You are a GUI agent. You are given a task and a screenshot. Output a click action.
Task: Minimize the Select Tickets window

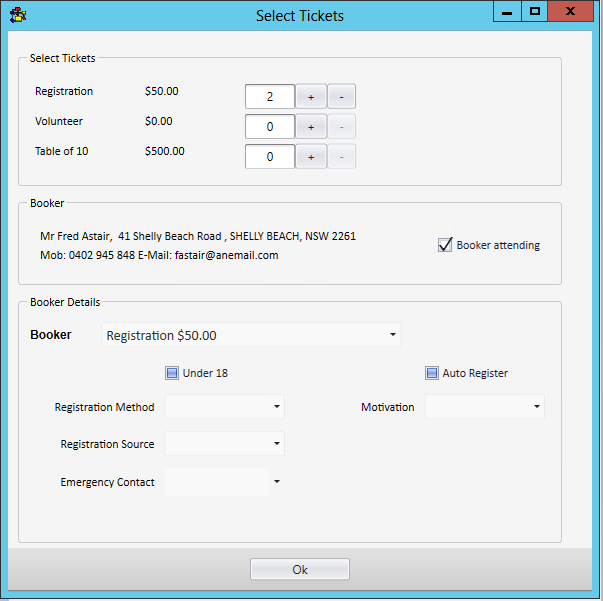click(x=508, y=12)
